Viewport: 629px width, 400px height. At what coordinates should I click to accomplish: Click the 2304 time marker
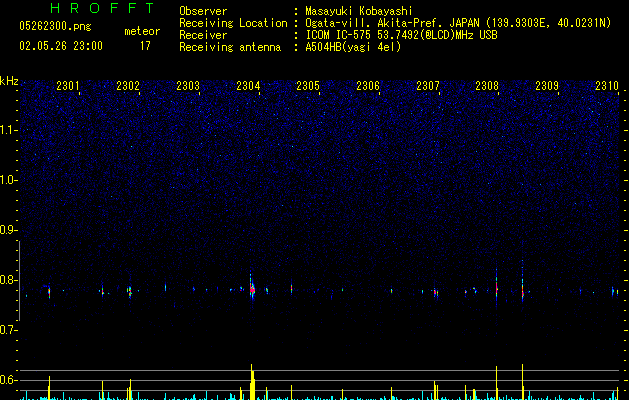click(x=248, y=86)
